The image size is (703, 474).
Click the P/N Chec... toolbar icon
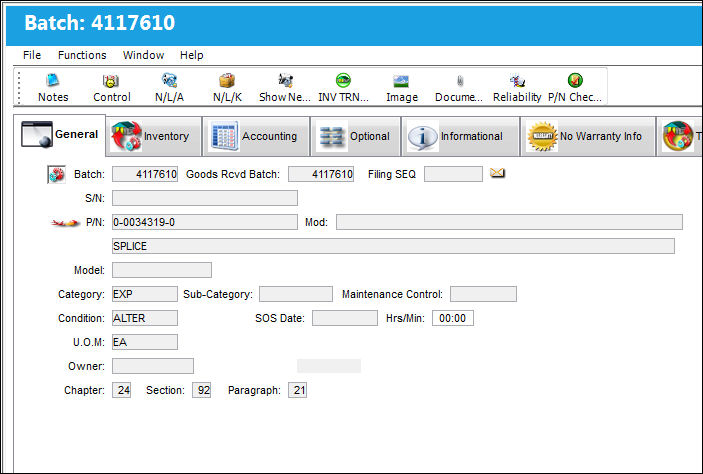pos(575,87)
